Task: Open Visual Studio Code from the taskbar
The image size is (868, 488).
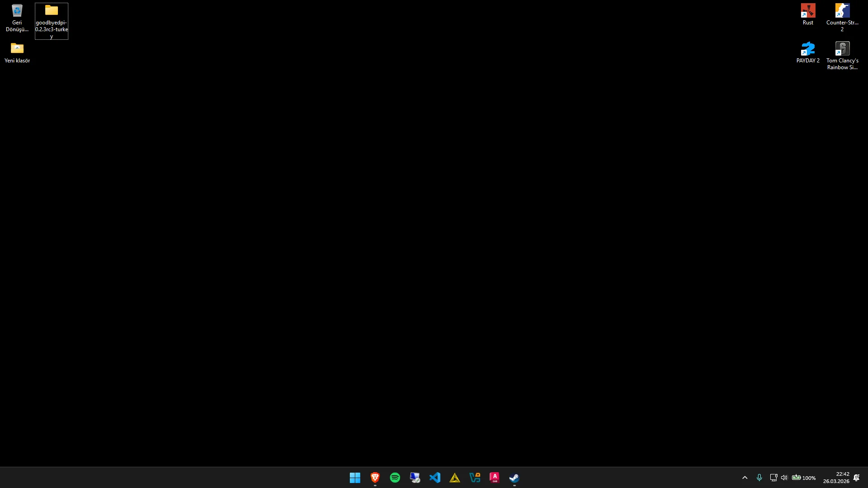Action: tap(435, 477)
